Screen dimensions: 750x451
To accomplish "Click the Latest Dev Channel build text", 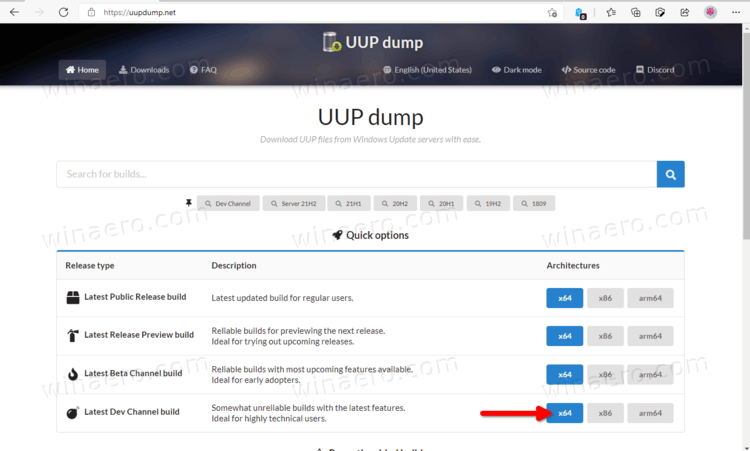I will pyautogui.click(x=132, y=412).
